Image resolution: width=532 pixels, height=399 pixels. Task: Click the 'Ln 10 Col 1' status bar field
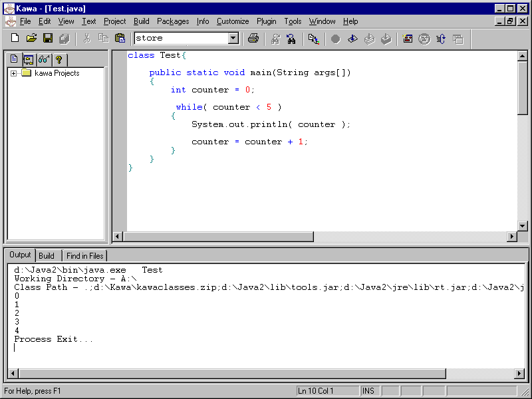[x=328, y=391]
